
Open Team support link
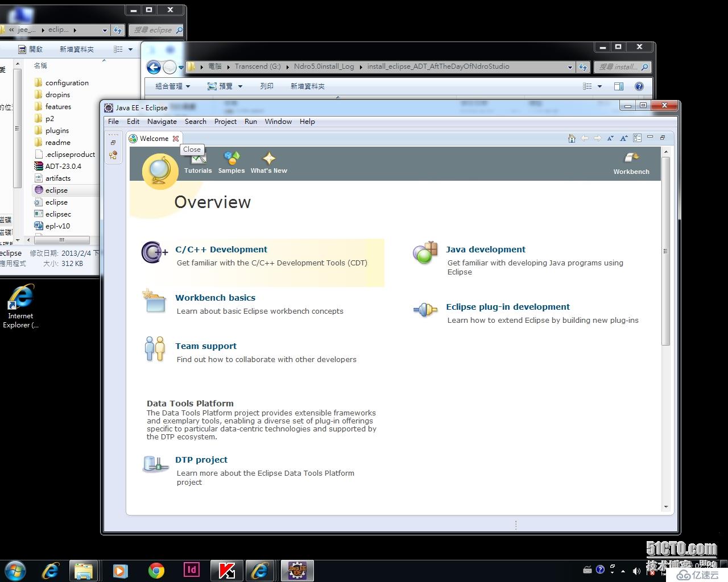[206, 346]
